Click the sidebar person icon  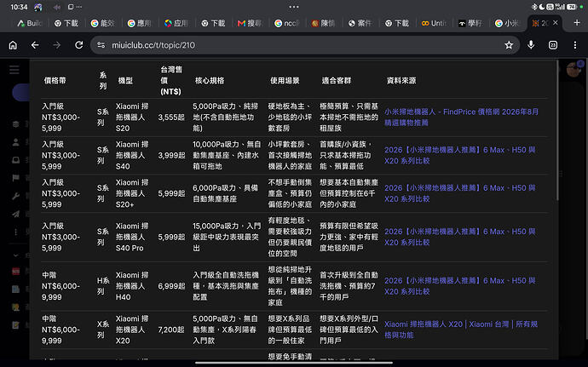click(15, 142)
